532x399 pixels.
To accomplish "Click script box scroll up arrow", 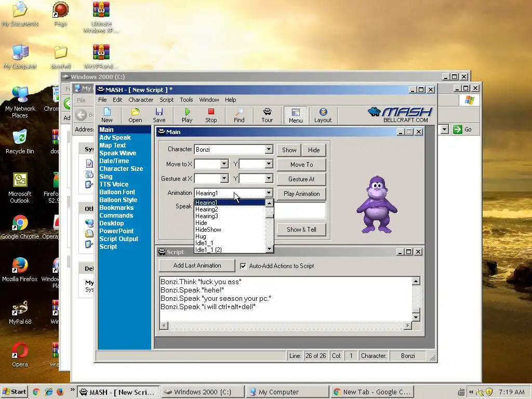I will click(416, 281).
